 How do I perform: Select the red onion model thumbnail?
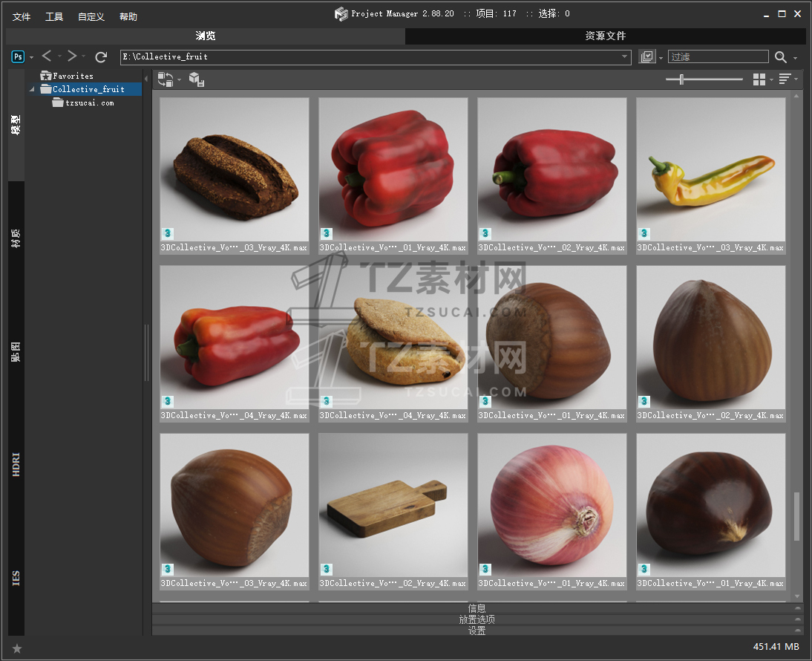(x=551, y=505)
